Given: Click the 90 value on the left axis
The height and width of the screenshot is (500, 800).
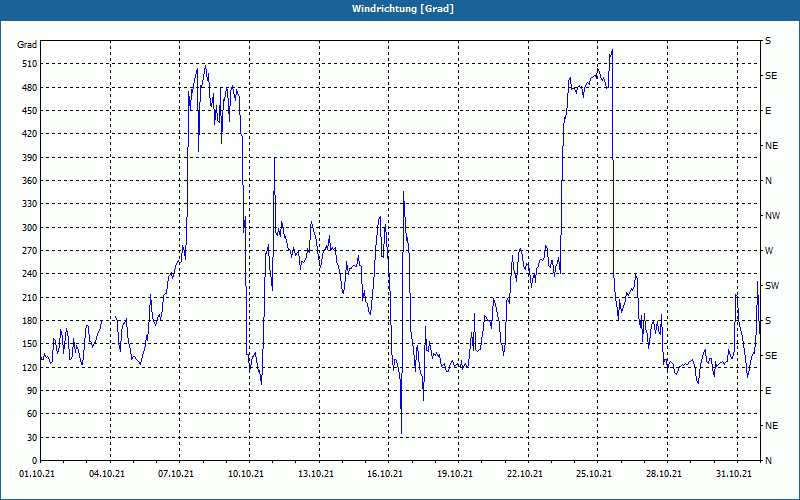Looking at the screenshot, I should pos(33,391).
